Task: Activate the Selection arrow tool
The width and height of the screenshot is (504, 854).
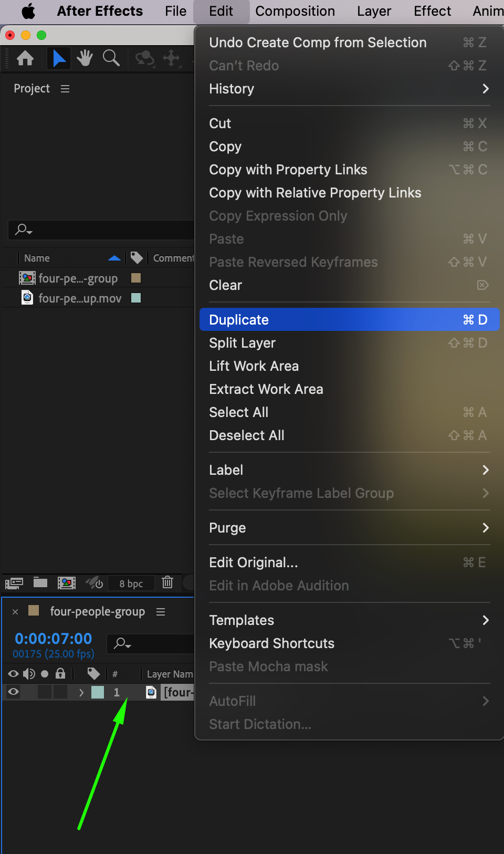Action: pyautogui.click(x=59, y=58)
